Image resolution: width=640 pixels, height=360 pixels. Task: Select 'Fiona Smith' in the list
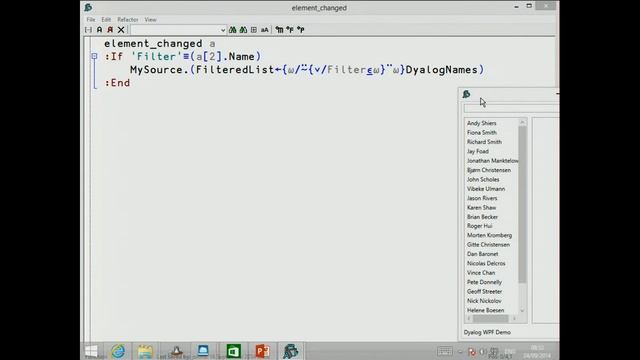tap(482, 133)
